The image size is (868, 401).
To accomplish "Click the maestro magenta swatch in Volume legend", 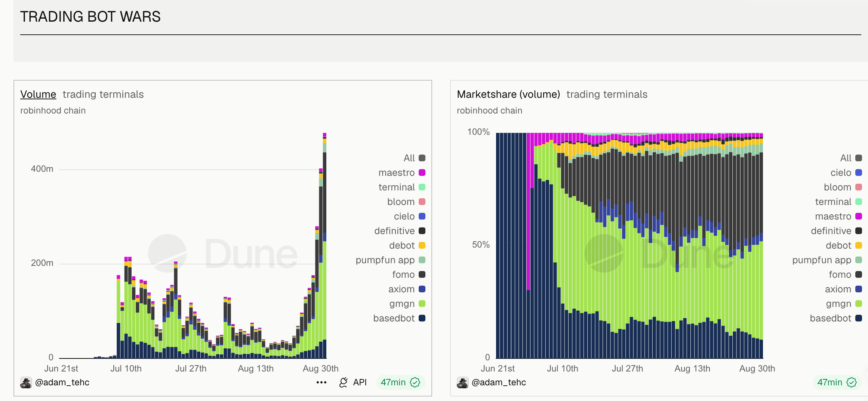I will pyautogui.click(x=422, y=172).
